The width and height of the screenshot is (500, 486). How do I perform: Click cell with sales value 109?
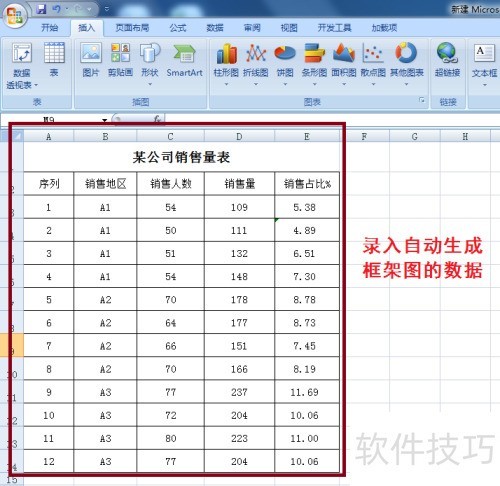click(239, 207)
